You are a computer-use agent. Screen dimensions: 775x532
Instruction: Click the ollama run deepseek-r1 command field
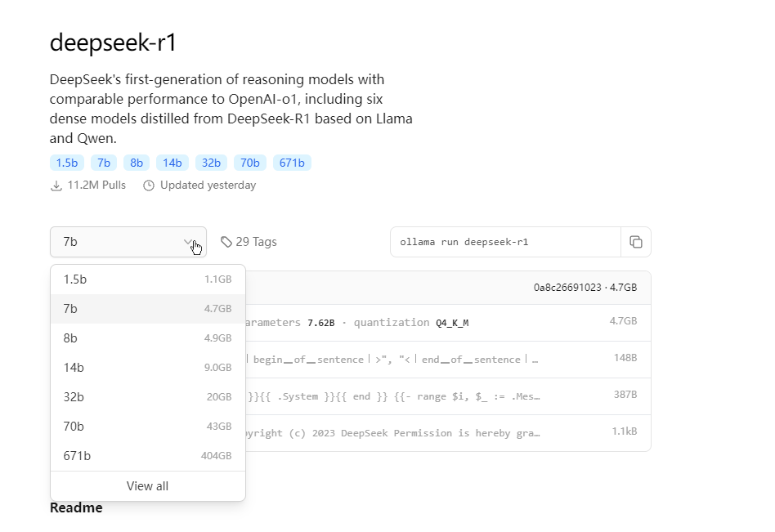point(505,242)
